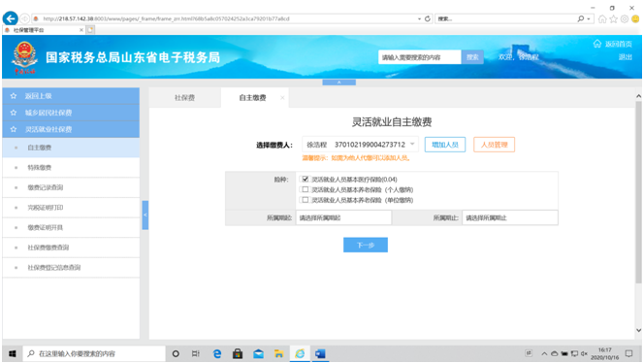Open File Explorer from taskbar
Viewport: 644px width, 364px height.
[279, 353]
